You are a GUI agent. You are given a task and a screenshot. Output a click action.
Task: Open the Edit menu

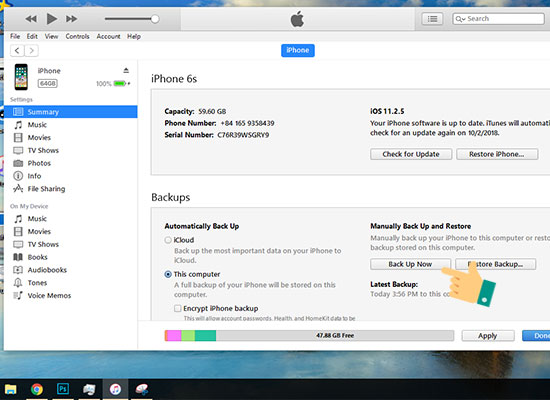tap(32, 36)
